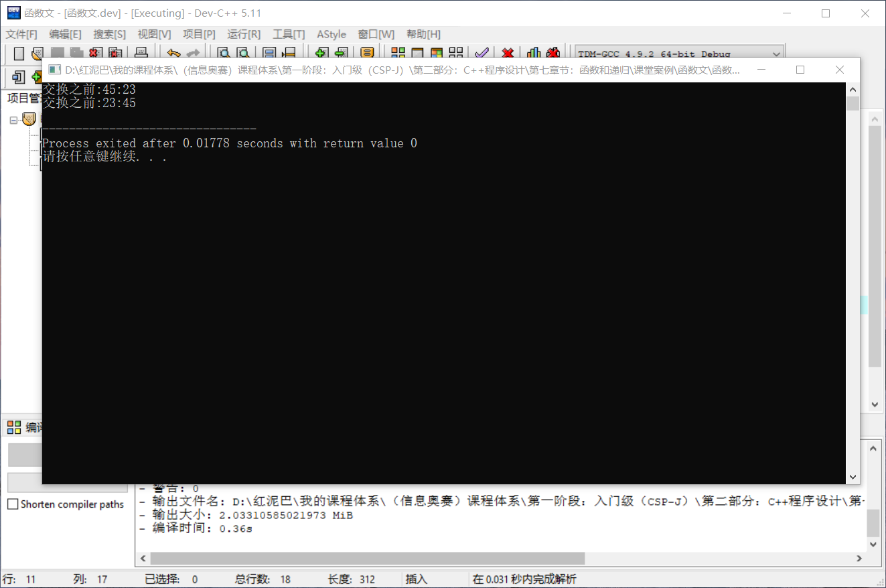Open the 工具[T] menu
886x588 pixels.
(x=289, y=34)
